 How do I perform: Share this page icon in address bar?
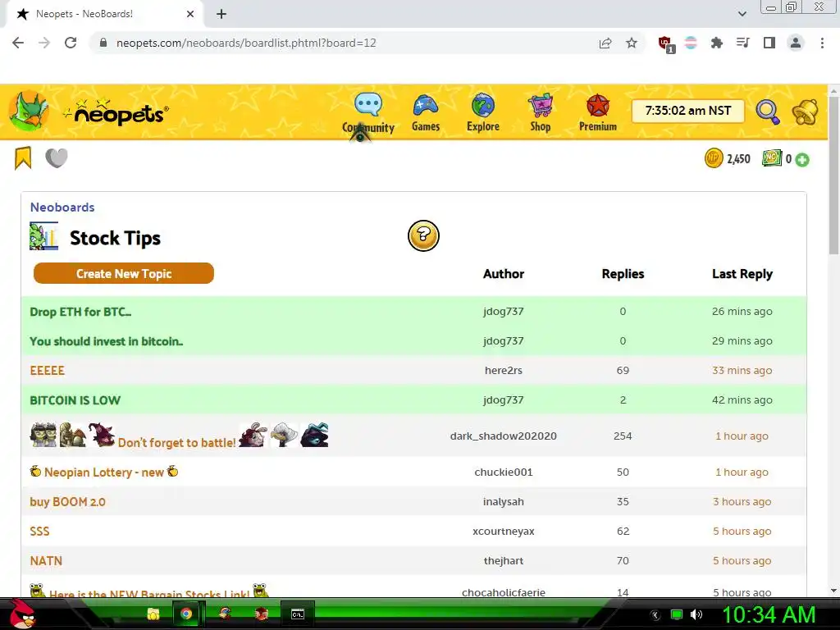pos(605,43)
